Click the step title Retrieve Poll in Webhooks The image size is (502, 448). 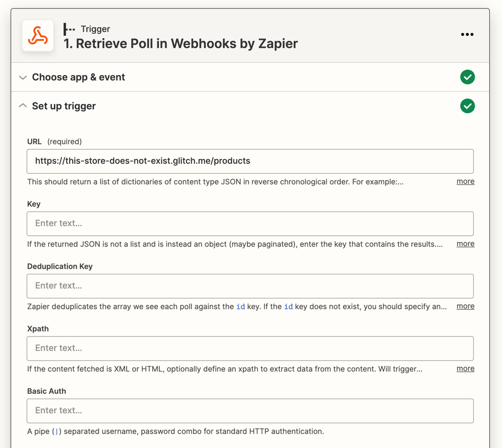tap(181, 43)
